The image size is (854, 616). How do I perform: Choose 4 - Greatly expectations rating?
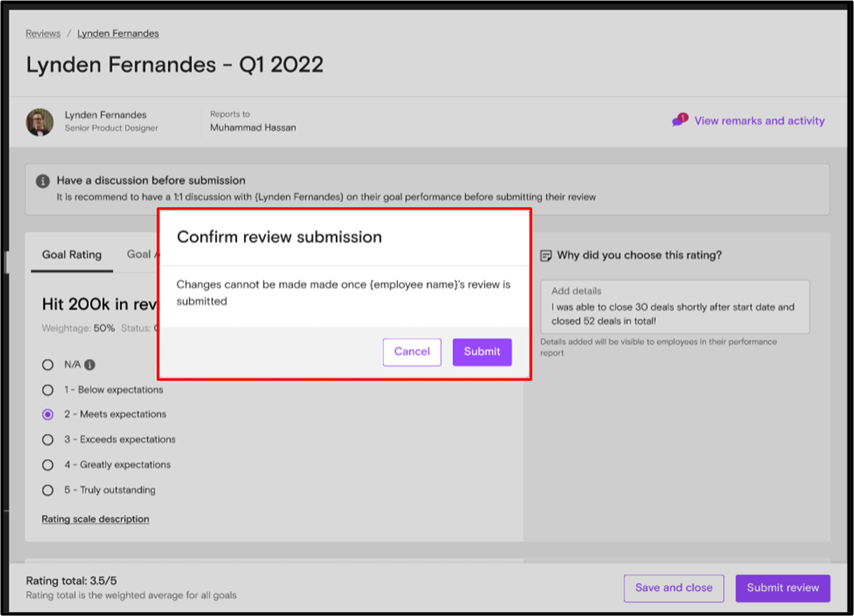(48, 465)
